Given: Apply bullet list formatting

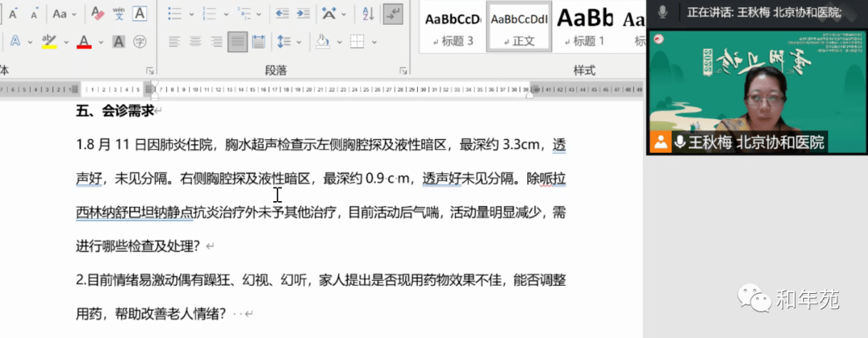Looking at the screenshot, I should [175, 14].
